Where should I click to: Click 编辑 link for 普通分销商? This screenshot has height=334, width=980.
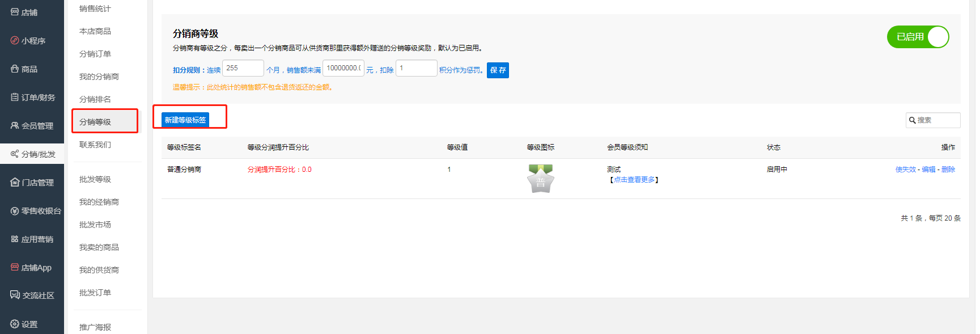click(x=928, y=170)
